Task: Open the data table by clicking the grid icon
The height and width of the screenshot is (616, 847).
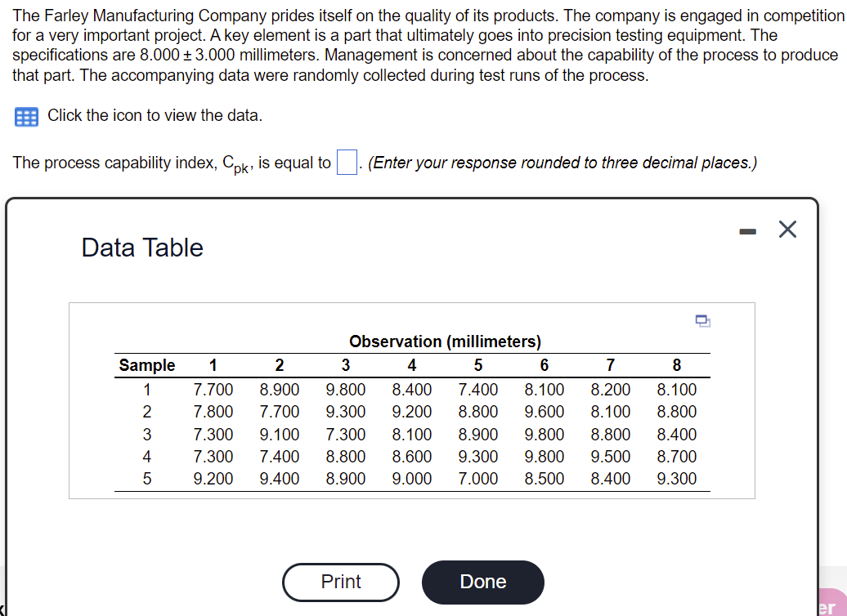Action: pos(25,117)
